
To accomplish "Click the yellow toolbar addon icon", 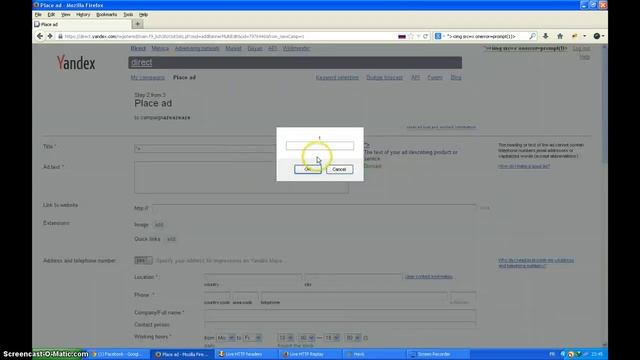I will (575, 36).
